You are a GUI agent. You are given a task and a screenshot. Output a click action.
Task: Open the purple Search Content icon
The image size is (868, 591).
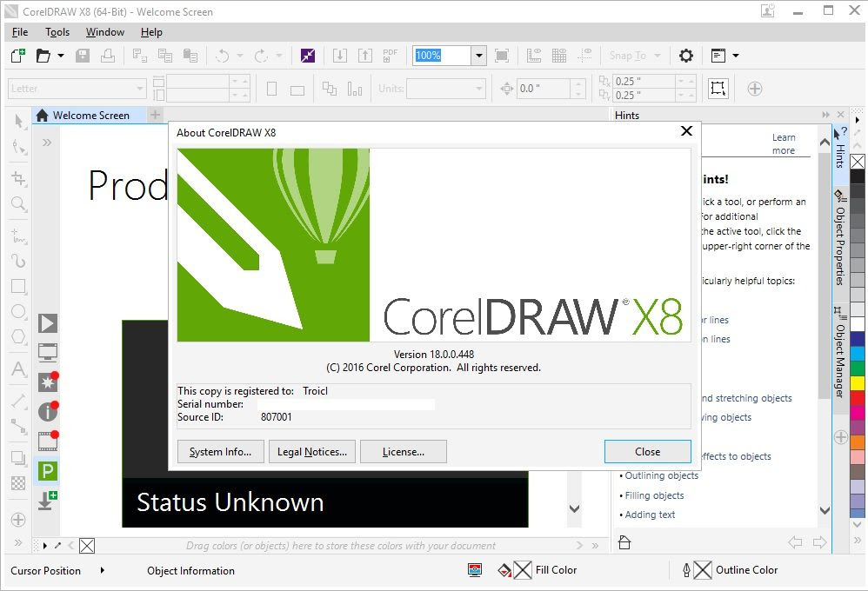tap(308, 56)
